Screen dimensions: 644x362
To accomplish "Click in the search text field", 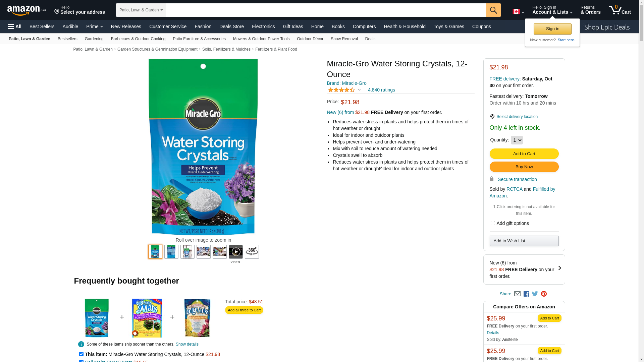I will click(x=325, y=10).
